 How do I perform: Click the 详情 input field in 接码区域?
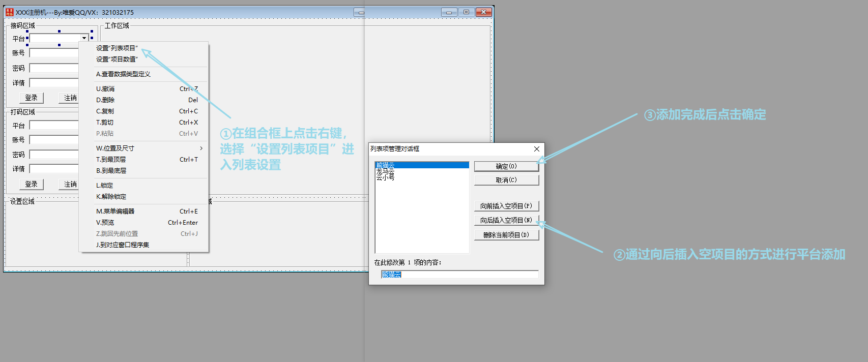pos(54,83)
